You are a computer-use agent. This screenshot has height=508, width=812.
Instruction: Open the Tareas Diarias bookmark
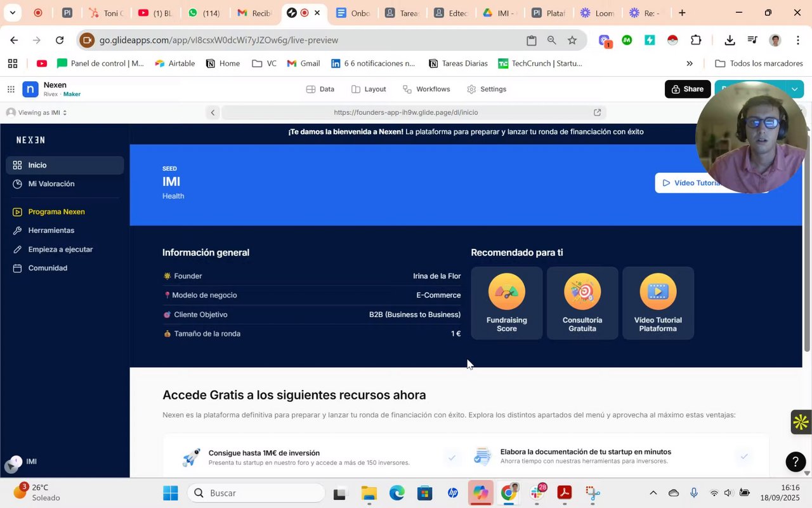click(x=459, y=63)
